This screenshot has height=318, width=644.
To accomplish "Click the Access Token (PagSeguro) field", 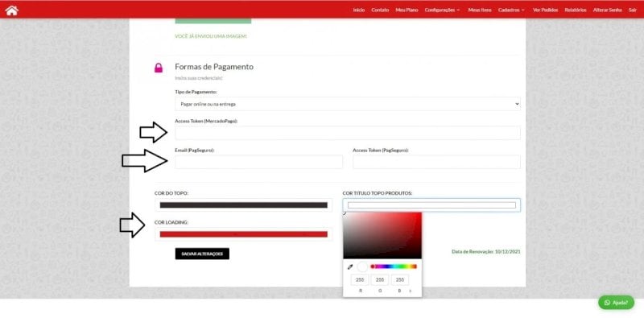I will click(436, 162).
